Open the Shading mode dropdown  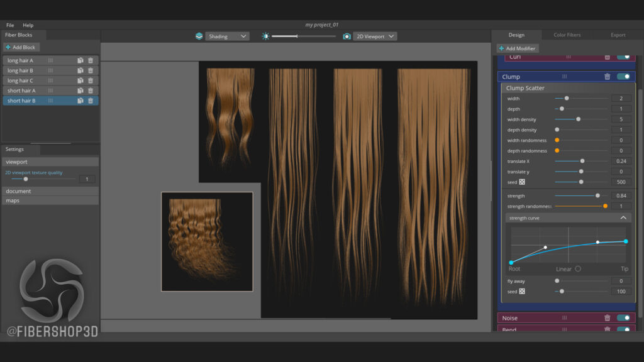227,36
